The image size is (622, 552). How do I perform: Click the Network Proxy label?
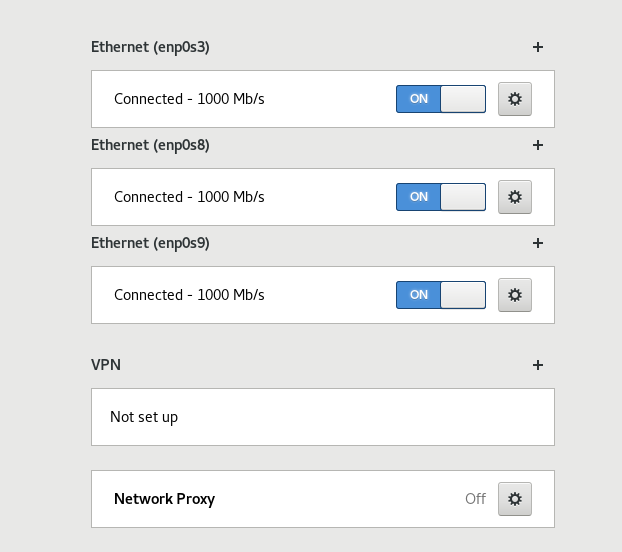(164, 499)
